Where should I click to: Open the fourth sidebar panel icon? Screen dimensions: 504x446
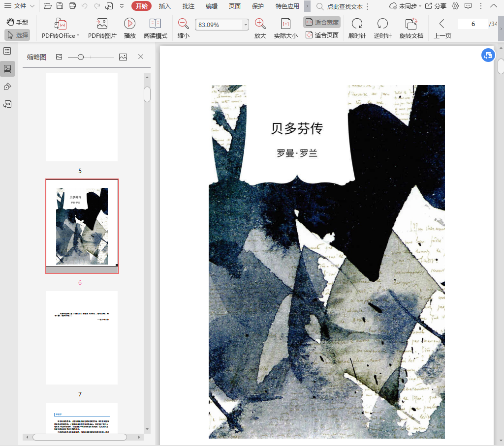(x=7, y=104)
